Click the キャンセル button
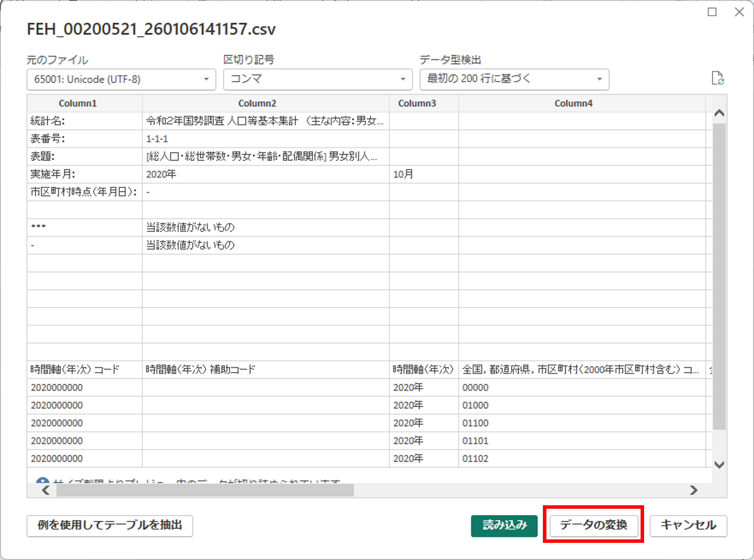The image size is (754, 560). tap(688, 525)
